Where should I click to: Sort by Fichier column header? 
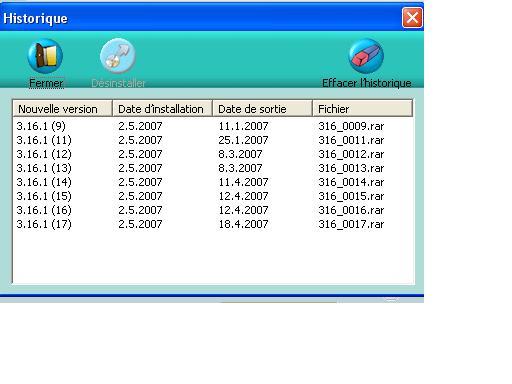pos(363,108)
